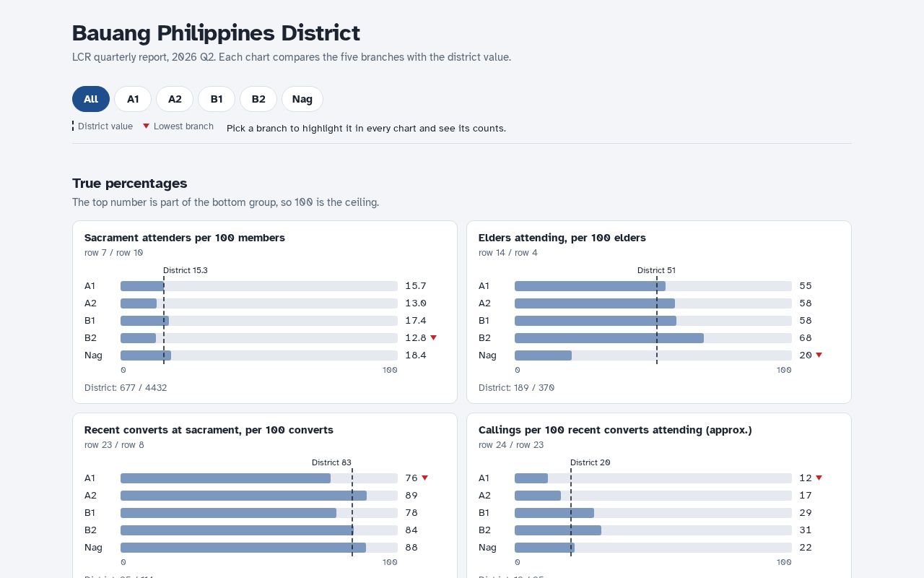Viewport: 924px width, 578px height.
Task: Click the "Elders attending, per 100 elders" chart title
Action: point(562,238)
